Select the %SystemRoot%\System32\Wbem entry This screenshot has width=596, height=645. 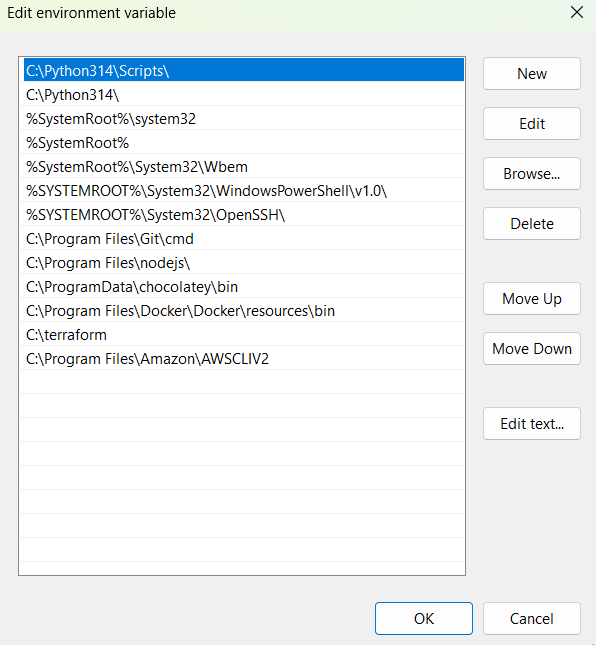(x=242, y=167)
